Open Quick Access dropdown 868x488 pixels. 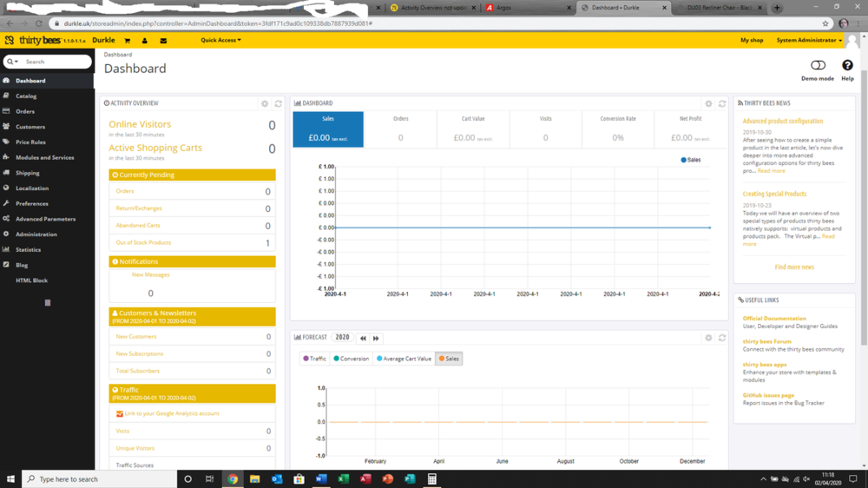[x=220, y=40]
